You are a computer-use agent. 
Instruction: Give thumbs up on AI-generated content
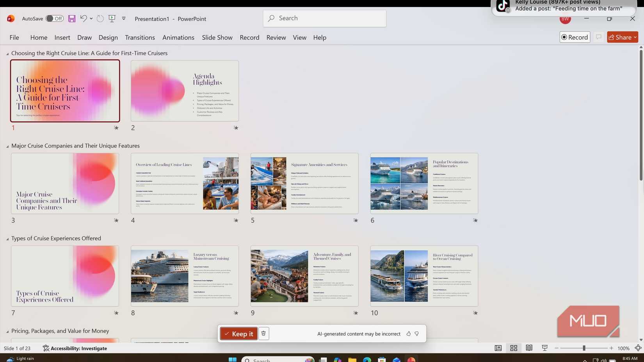(408, 334)
